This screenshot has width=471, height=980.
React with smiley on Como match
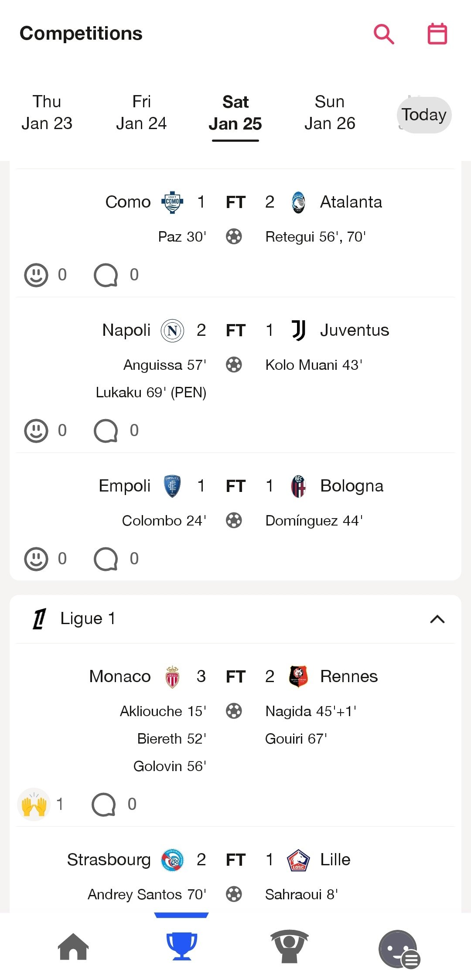pyautogui.click(x=36, y=275)
